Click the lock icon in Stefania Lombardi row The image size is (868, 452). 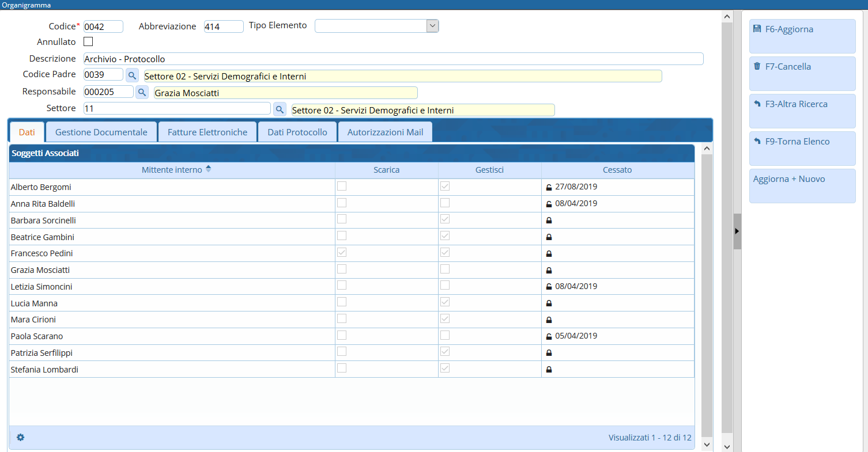click(549, 370)
